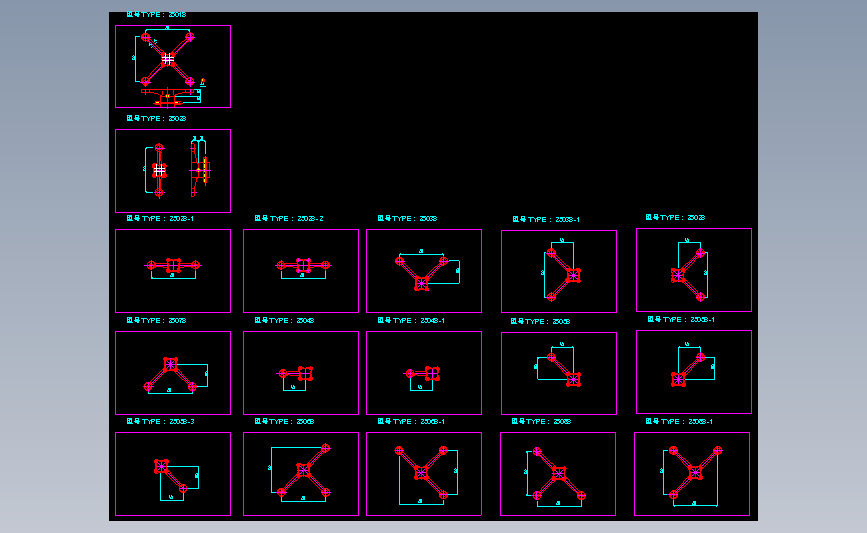Select the three-arm drawing missing the lower-right arm
Viewport: 867px width, 533px height.
(692, 474)
